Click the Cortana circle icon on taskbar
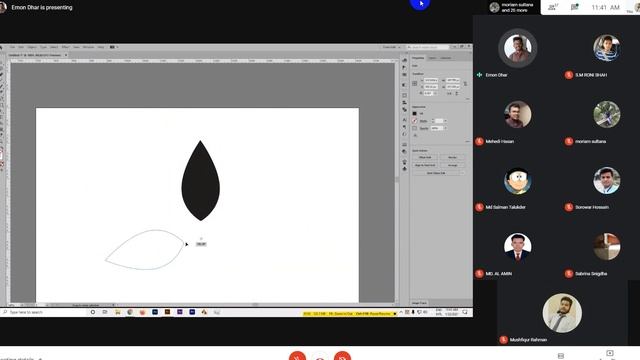 tap(93, 312)
